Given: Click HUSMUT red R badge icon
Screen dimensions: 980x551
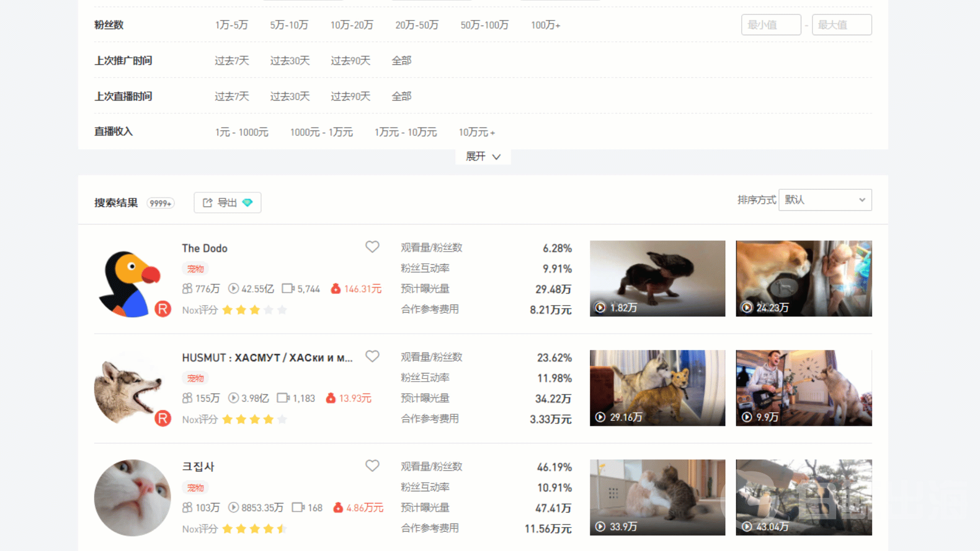Looking at the screenshot, I should pyautogui.click(x=163, y=418).
